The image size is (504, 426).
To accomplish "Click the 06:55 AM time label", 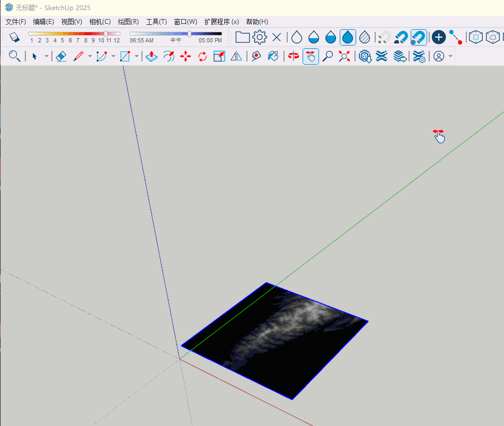I will click(x=142, y=40).
